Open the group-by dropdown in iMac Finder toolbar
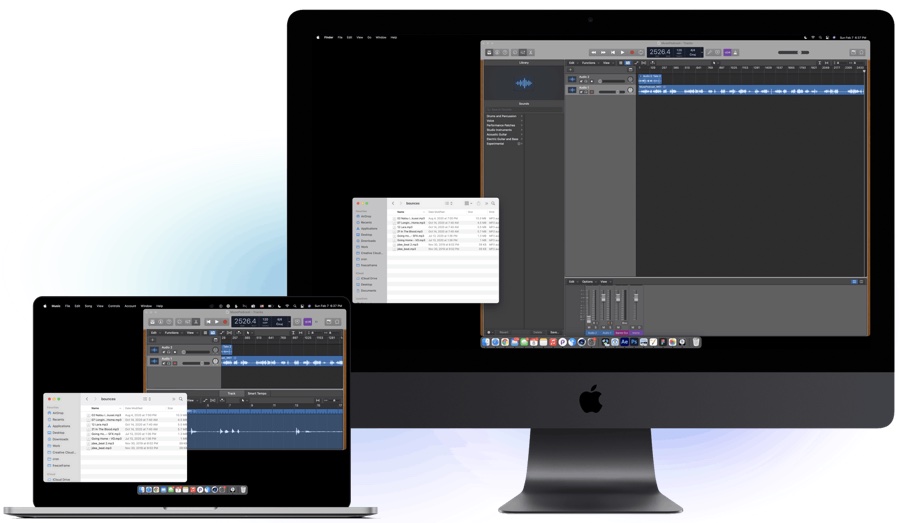This screenshot has width=900, height=523. [x=468, y=203]
